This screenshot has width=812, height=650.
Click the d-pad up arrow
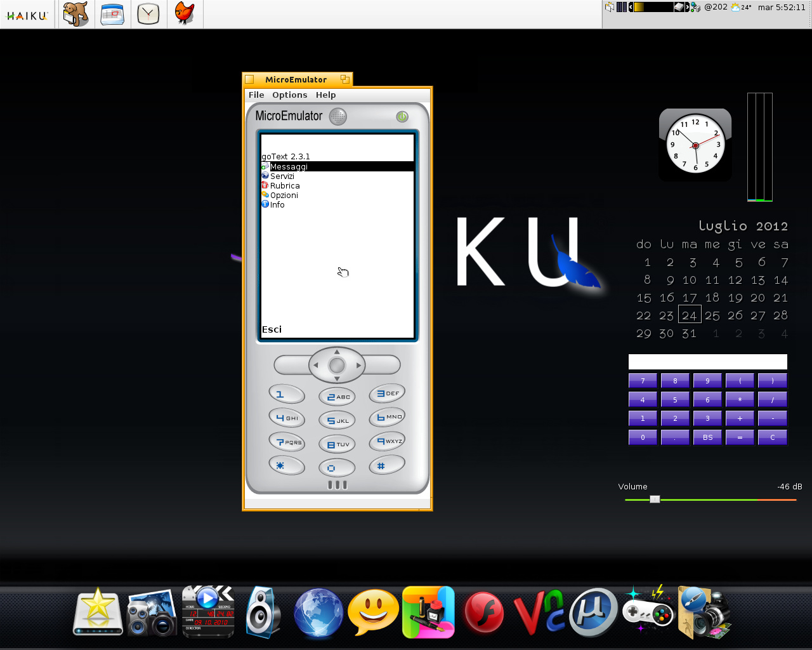pyautogui.click(x=337, y=352)
